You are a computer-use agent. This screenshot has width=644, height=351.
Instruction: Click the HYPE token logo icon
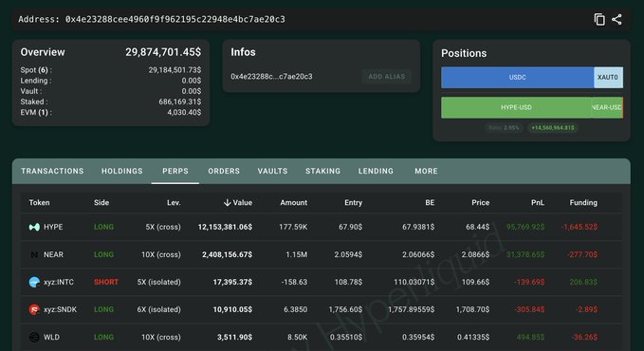[34, 227]
